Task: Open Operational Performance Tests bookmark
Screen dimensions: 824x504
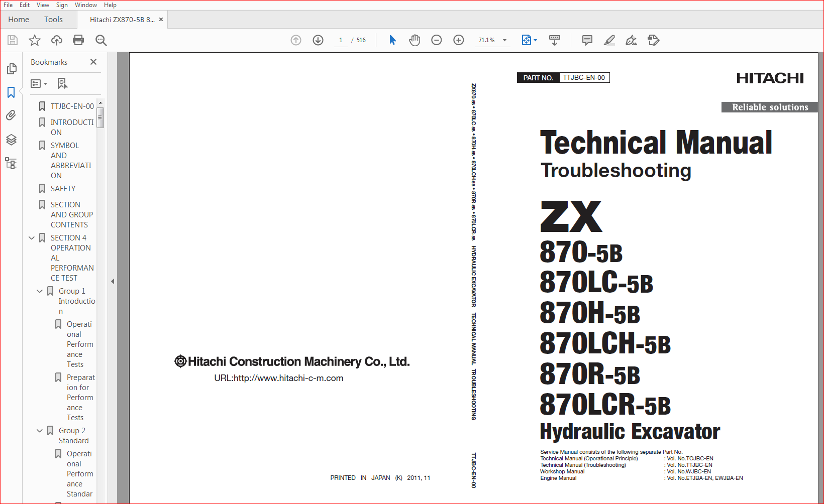Action: (80, 344)
